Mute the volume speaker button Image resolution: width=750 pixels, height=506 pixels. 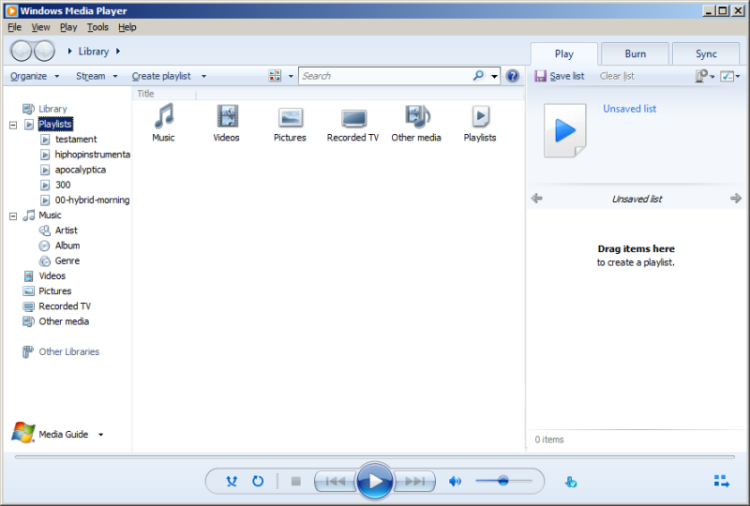(455, 481)
